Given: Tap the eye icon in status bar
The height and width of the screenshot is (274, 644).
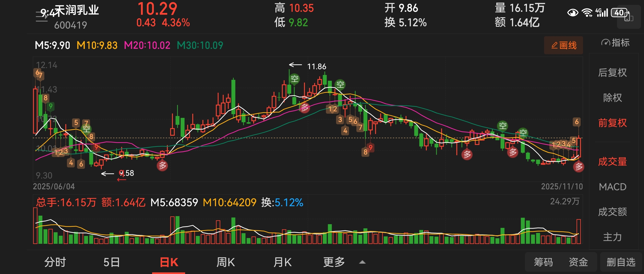Looking at the screenshot, I should [572, 12].
